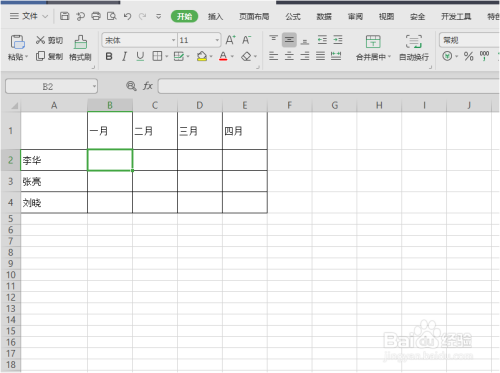Switch to the 视图 tab
The width and height of the screenshot is (500, 373).
(x=386, y=16)
